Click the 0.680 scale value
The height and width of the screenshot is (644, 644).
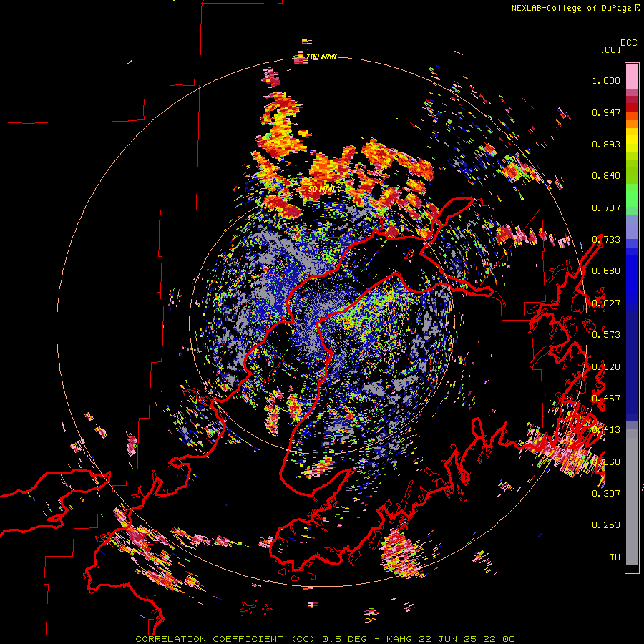tap(606, 271)
